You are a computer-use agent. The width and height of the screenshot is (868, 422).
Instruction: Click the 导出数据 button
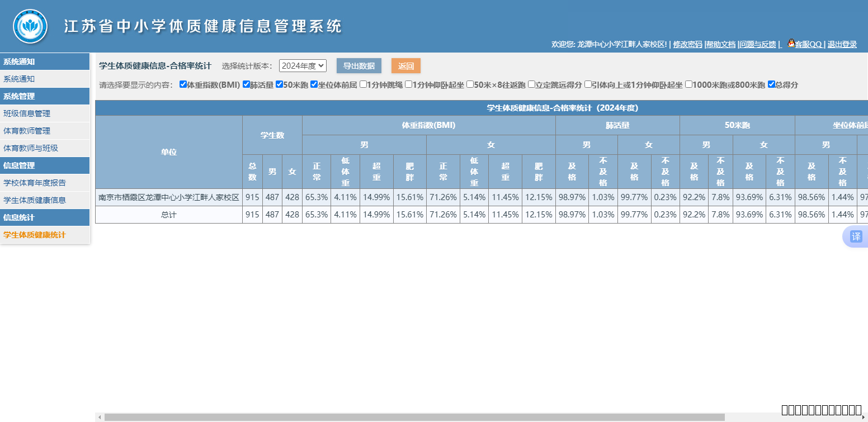click(x=359, y=66)
